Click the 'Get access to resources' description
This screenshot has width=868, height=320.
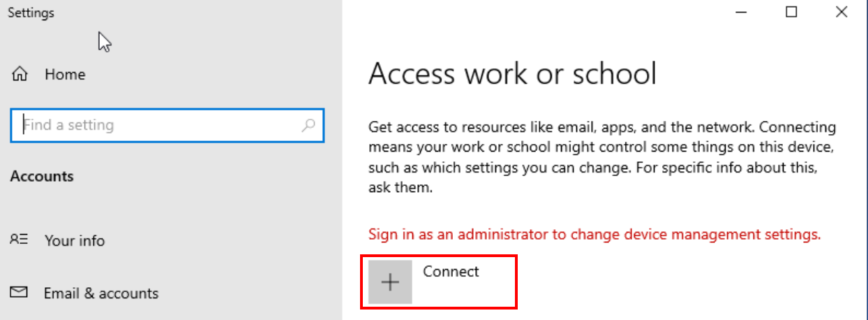[x=601, y=128]
